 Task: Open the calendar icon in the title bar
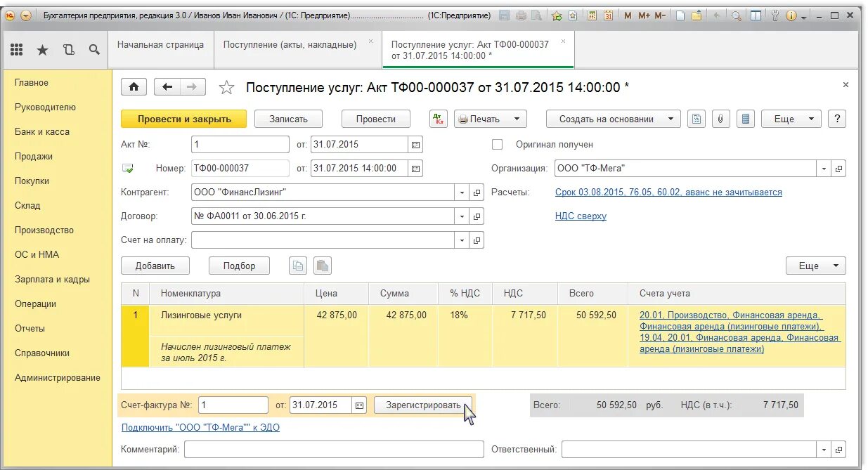pyautogui.click(x=609, y=15)
